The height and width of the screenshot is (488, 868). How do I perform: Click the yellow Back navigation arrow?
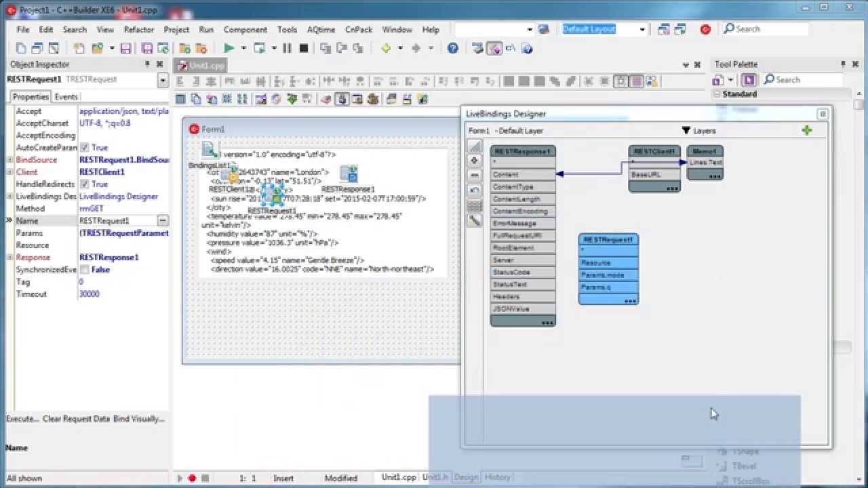[x=386, y=48]
